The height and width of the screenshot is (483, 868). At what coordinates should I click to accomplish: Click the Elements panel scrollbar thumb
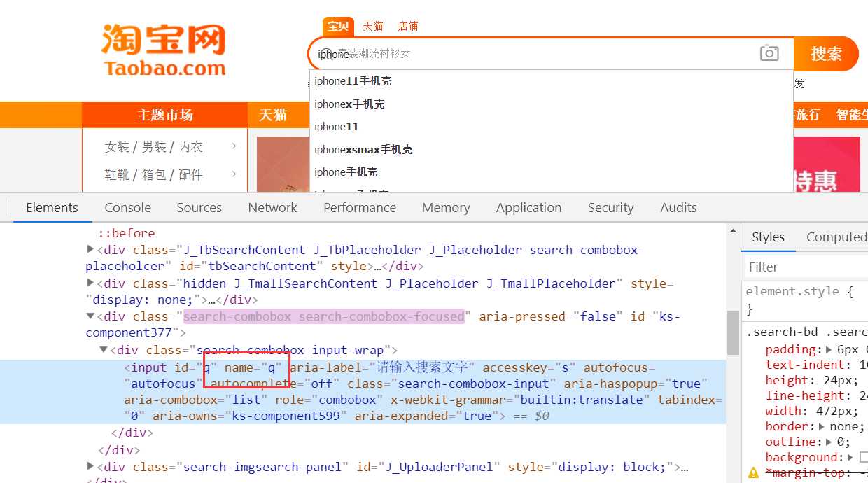point(733,332)
